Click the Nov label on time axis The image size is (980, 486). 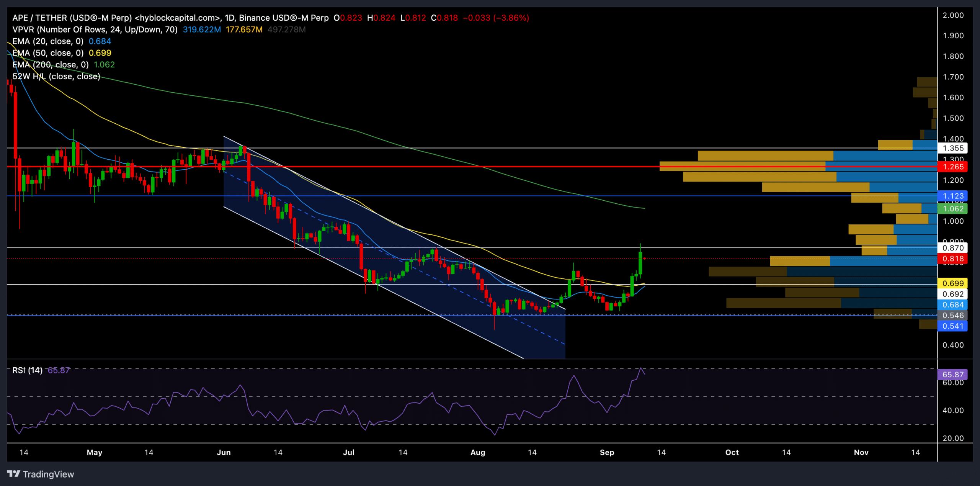(861, 452)
